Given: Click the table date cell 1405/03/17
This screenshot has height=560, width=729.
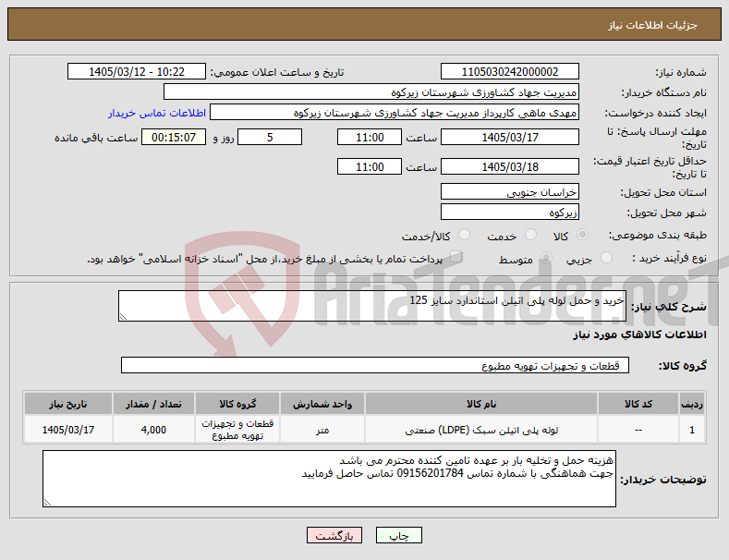Looking at the screenshot, I should tap(67, 430).
